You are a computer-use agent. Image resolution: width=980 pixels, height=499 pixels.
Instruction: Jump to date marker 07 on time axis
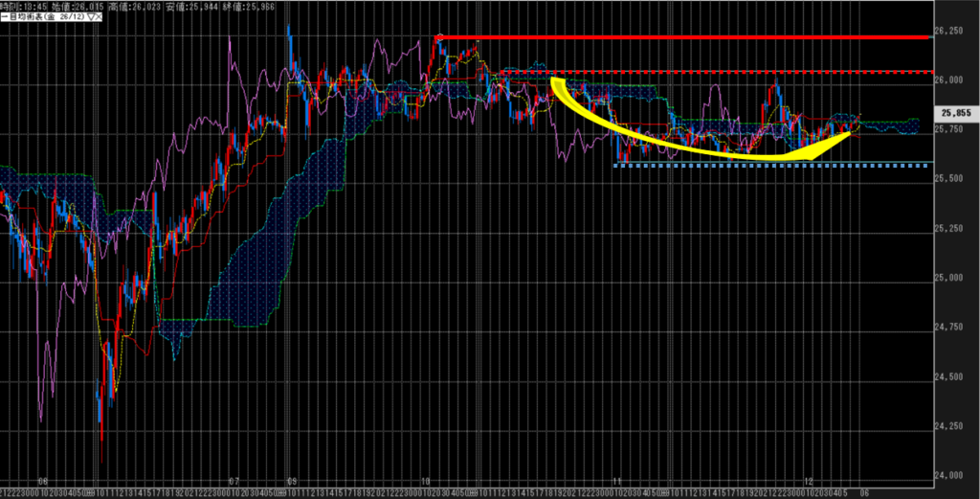[234, 484]
